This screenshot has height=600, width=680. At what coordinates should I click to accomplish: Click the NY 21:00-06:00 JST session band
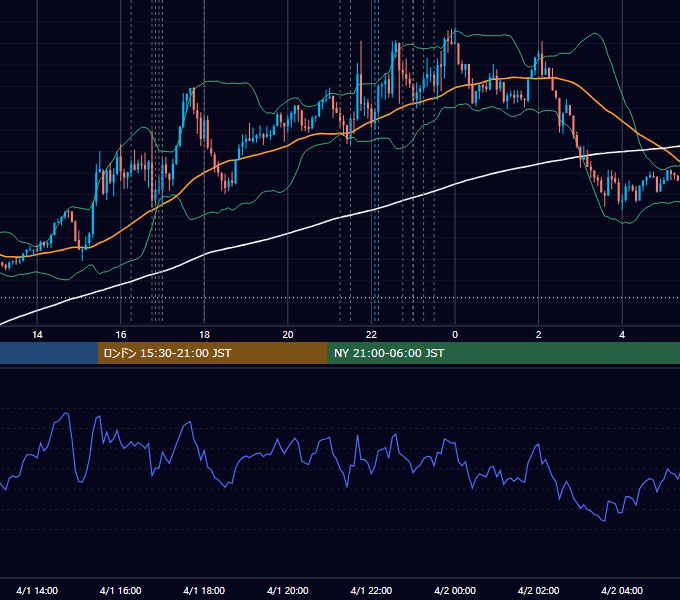point(503,353)
